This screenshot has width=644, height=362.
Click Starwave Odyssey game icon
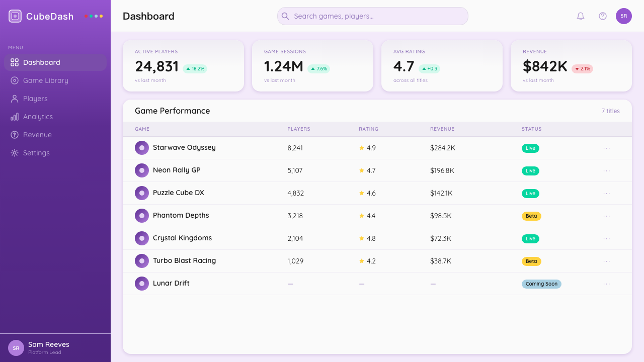point(142,148)
